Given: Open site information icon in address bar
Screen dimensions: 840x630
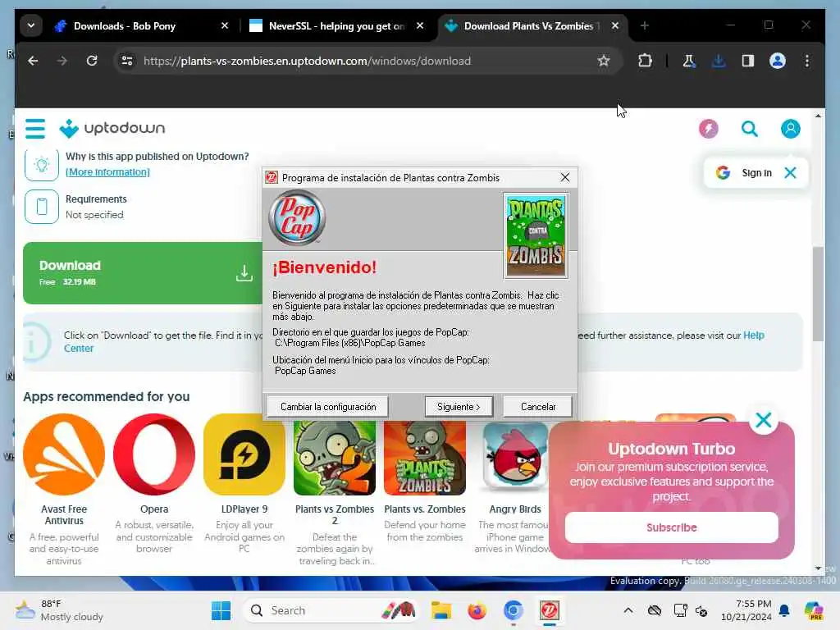Looking at the screenshot, I should pos(127,61).
